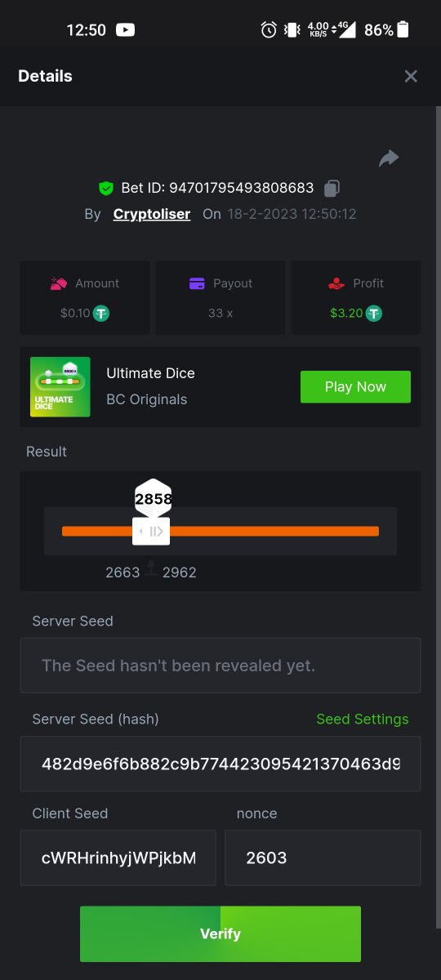
Task: Tap the white slider handle on result bar
Action: (151, 532)
